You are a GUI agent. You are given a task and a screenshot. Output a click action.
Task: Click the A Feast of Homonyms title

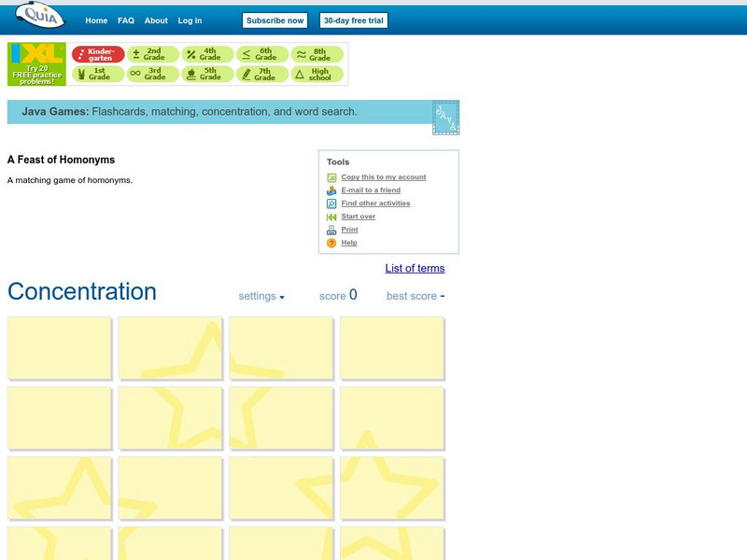pos(61,160)
